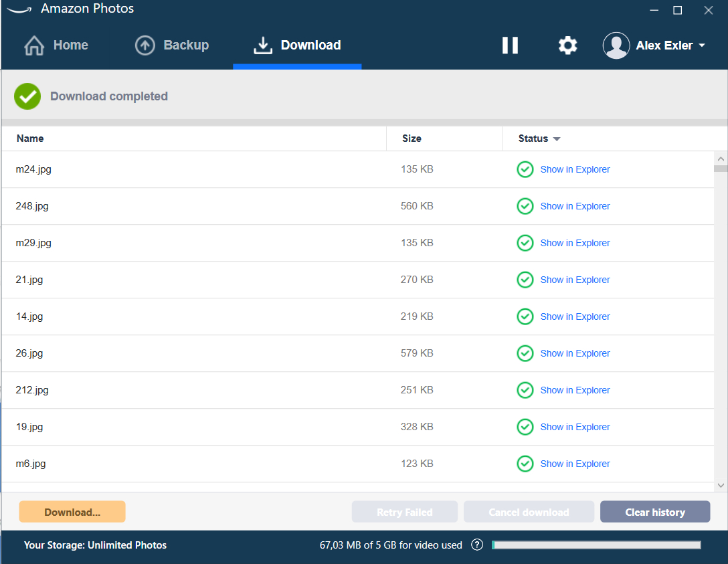
Task: Click the green Download completed check icon
Action: tap(27, 96)
